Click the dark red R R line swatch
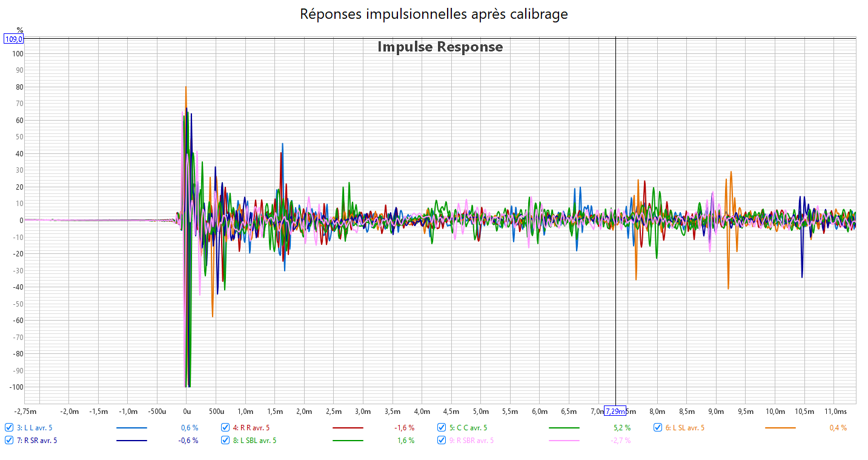This screenshot has width=868, height=460. click(x=348, y=428)
